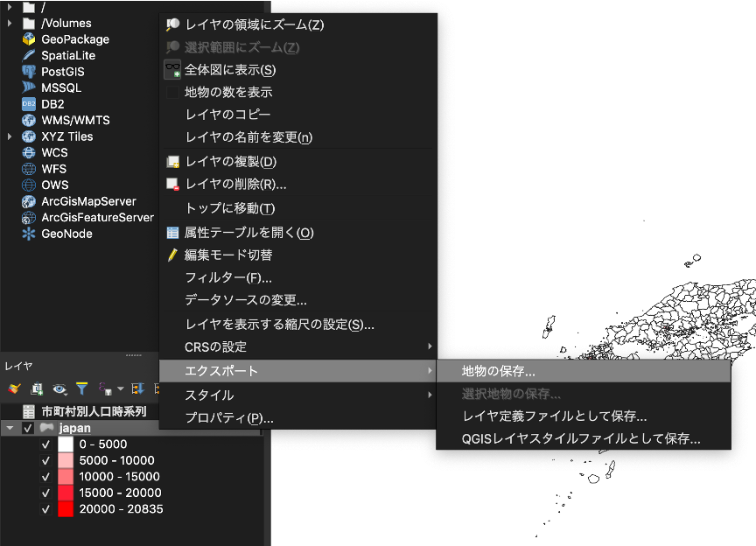Select レイヤの名前を変更 menu item
Screen dimensions: 756x546
[298, 137]
